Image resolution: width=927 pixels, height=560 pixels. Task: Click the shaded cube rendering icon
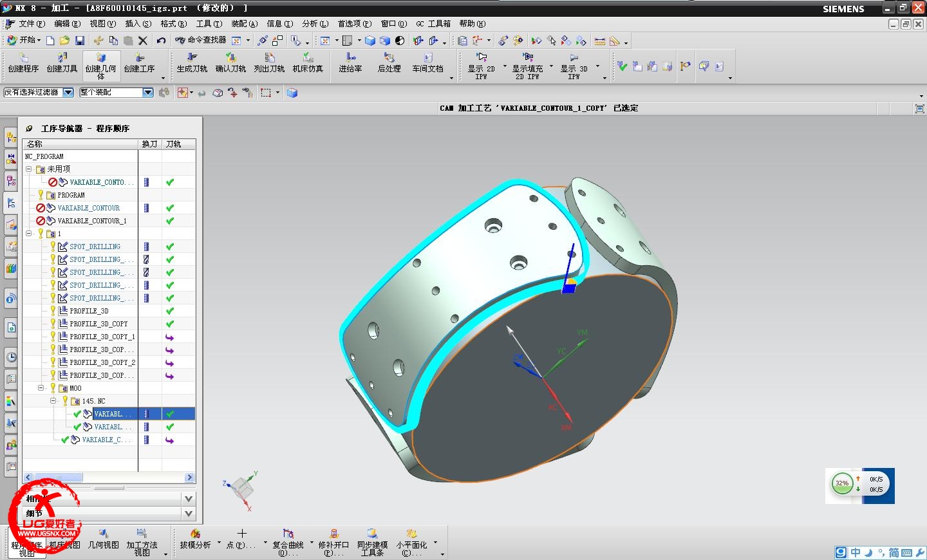(370, 41)
